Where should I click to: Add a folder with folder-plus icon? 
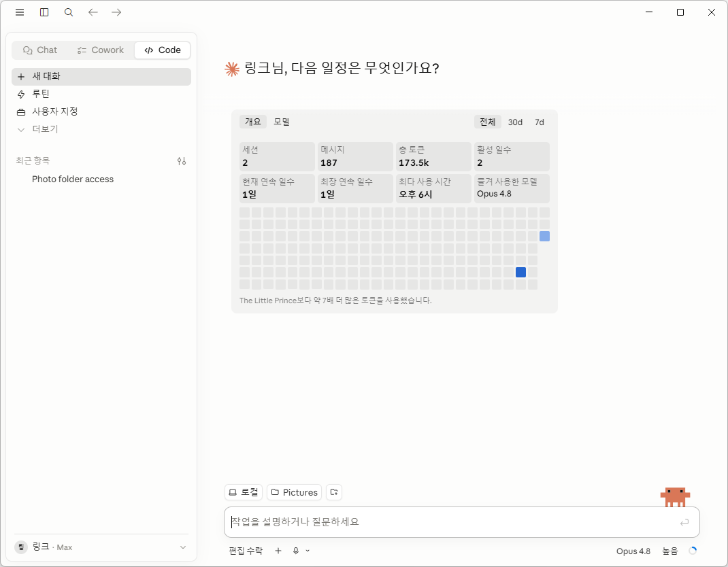coord(334,492)
